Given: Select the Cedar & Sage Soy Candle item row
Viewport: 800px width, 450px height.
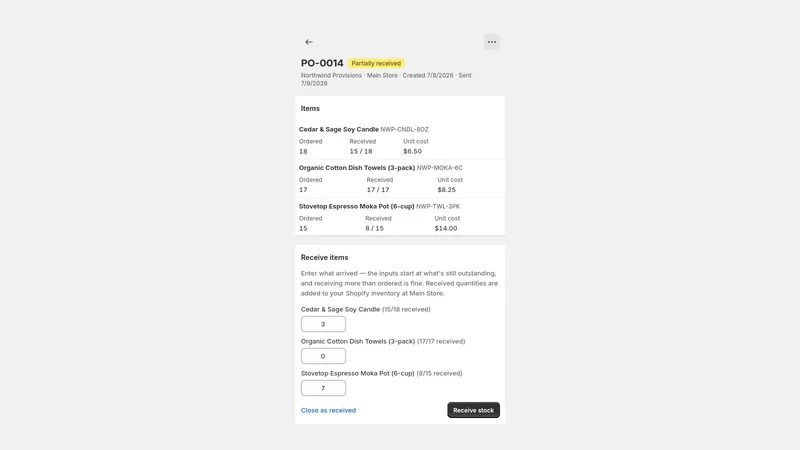Looking at the screenshot, I should [x=400, y=140].
